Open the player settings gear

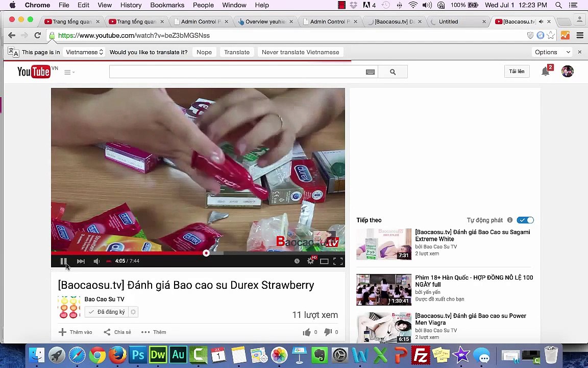[310, 261]
